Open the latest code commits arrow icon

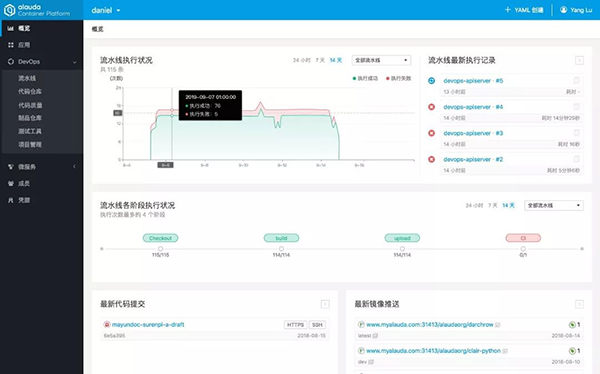tap(325, 304)
